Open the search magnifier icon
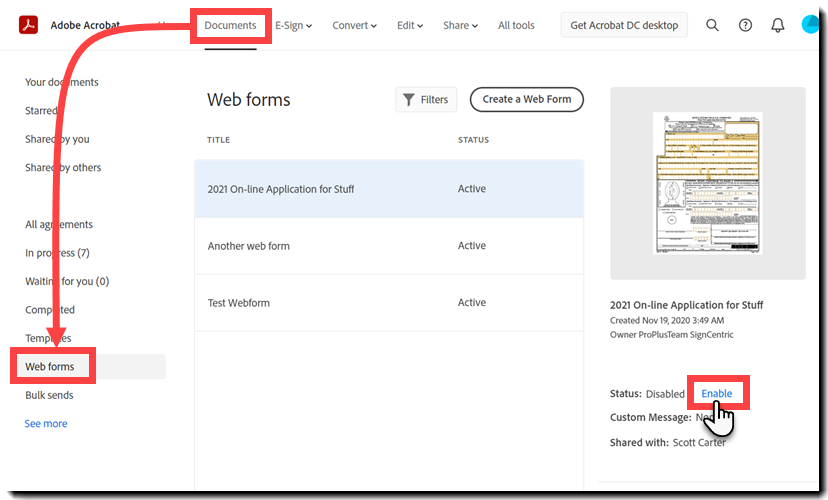Screen dimensions: 828x500 712,25
